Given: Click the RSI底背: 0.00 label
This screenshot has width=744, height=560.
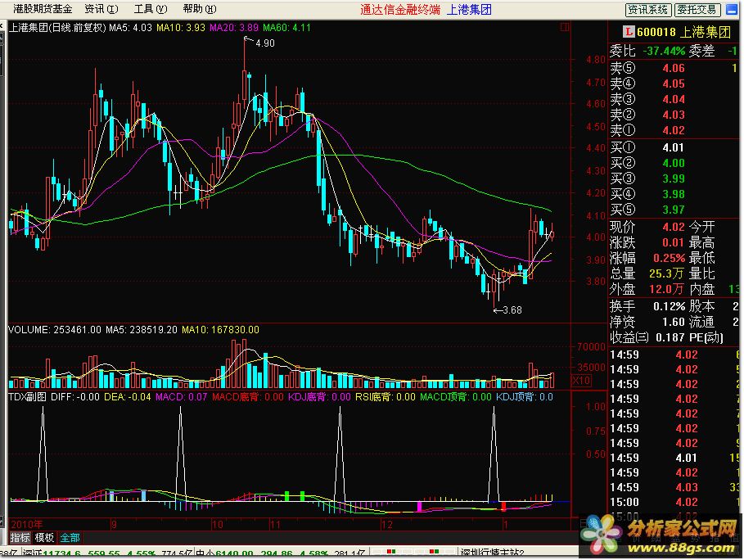Looking at the screenshot, I should 386,397.
